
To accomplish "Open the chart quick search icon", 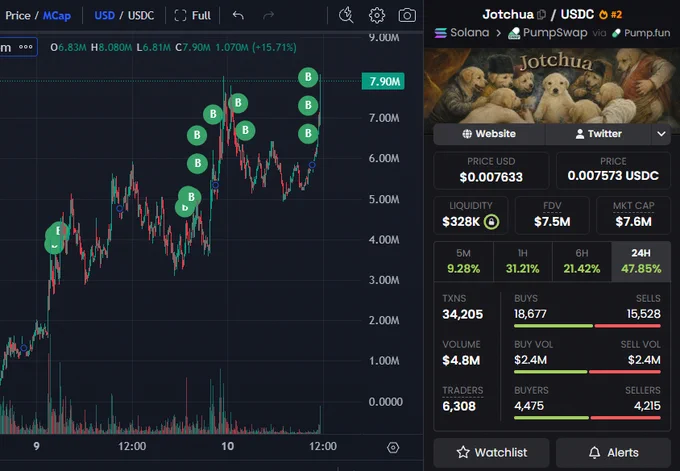I will pyautogui.click(x=346, y=15).
